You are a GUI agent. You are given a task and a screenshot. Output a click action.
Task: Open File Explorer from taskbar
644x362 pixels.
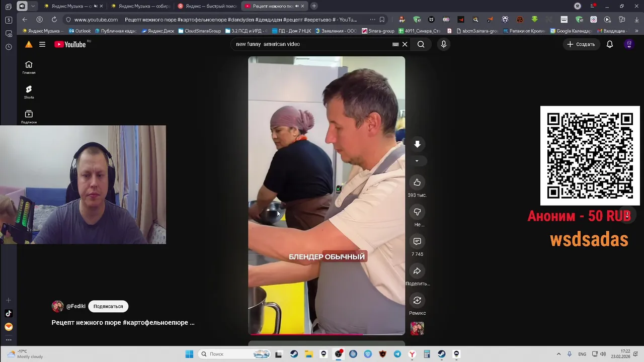click(308, 354)
